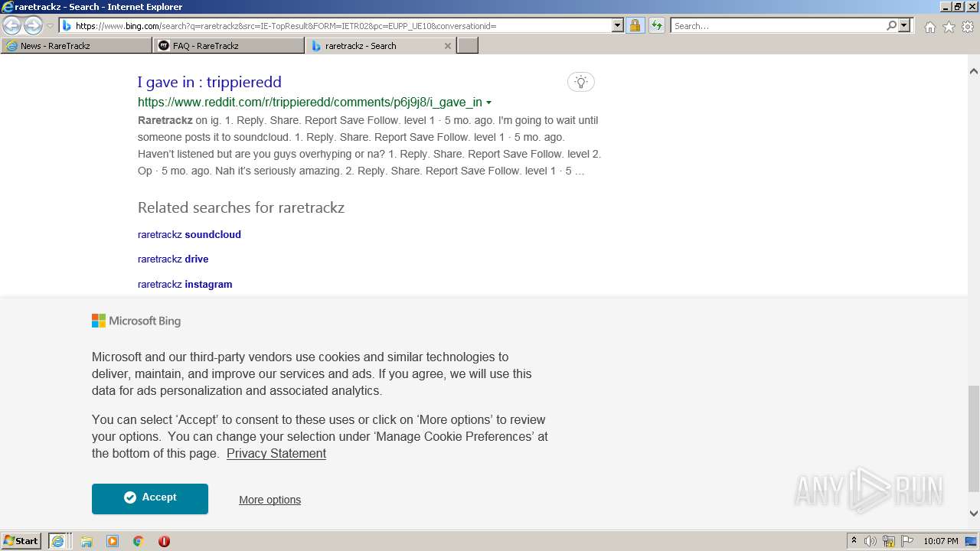Focus the URL address bar
Screen dimensions: 980x551
(x=342, y=26)
